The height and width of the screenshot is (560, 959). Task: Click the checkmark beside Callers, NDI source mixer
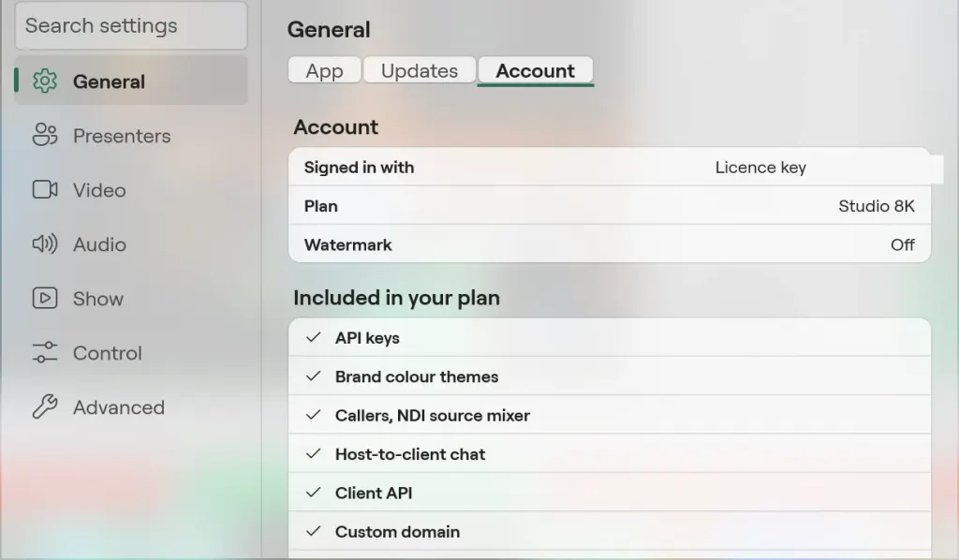[313, 415]
